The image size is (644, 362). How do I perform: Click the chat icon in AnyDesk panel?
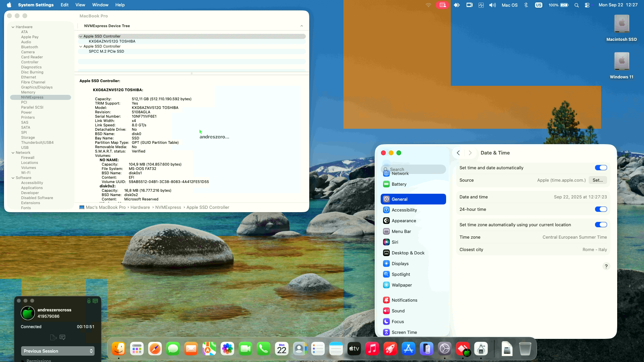coord(62,337)
